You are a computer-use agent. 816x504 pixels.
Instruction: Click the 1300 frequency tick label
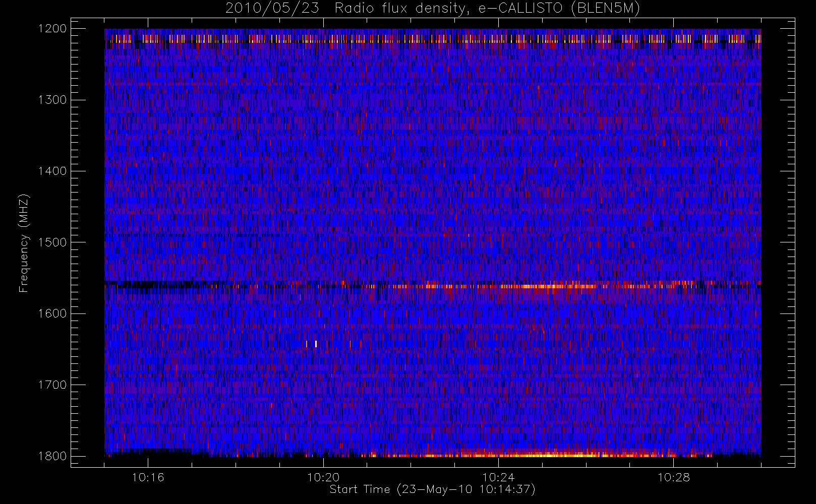coord(52,100)
